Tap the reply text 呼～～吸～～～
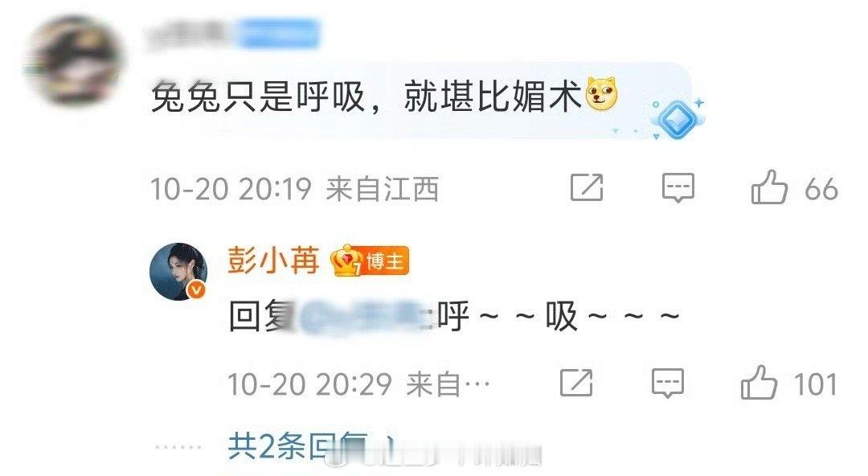The width and height of the screenshot is (868, 476). coord(558,317)
